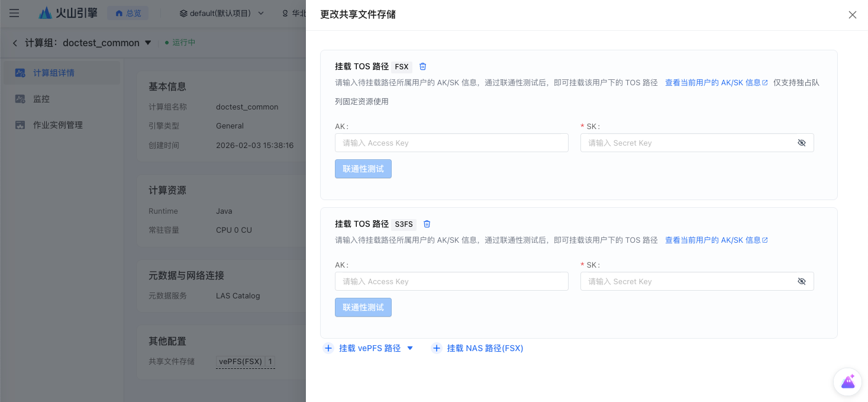Select Job Instance Management in sidebar
868x402 pixels.
point(57,125)
